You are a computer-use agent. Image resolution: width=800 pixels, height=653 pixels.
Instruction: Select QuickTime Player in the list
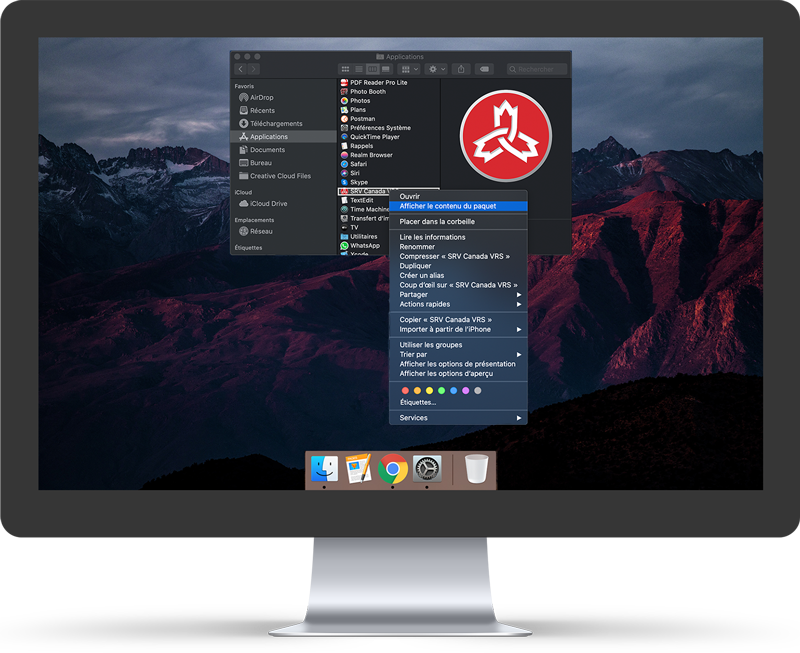pyautogui.click(x=389, y=137)
